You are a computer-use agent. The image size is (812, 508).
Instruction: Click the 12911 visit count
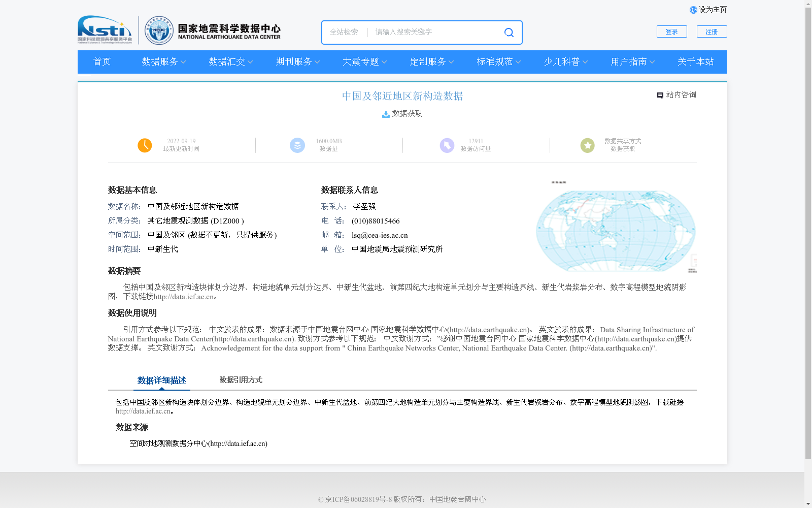(476, 141)
